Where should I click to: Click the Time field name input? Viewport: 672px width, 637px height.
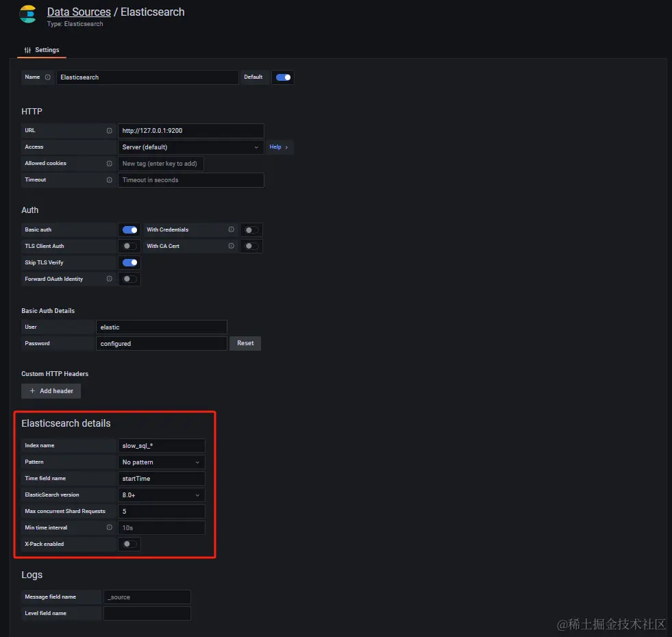tap(162, 478)
